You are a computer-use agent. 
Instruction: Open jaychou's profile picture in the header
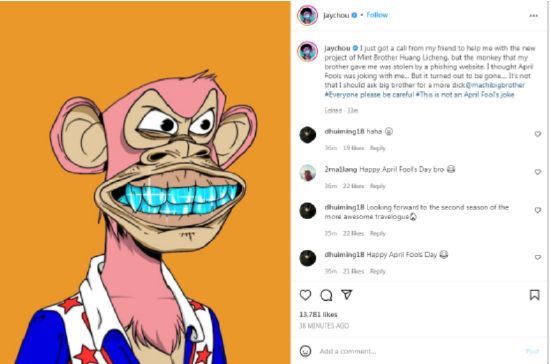pyautogui.click(x=308, y=15)
